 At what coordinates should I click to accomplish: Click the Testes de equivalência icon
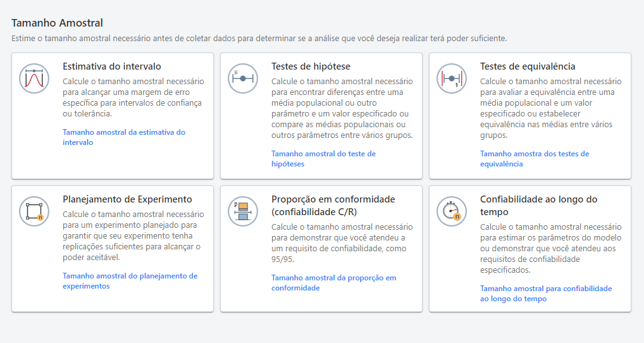(x=452, y=78)
